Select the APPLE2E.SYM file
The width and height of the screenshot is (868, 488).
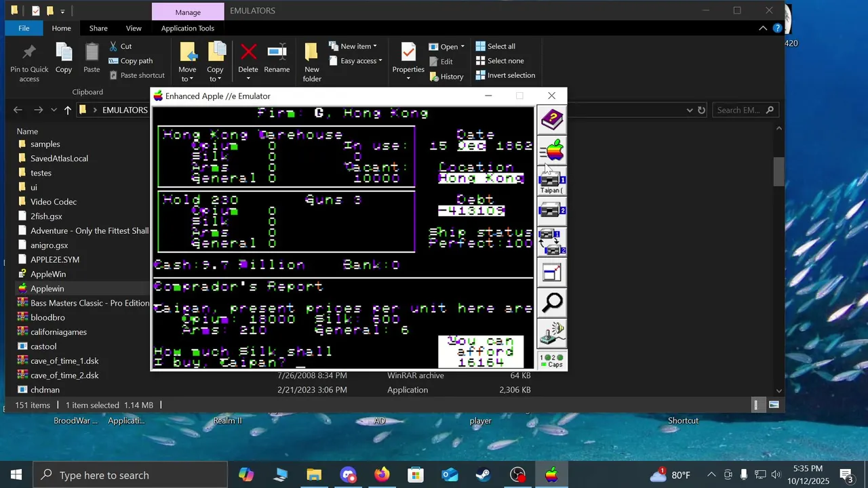55,260
